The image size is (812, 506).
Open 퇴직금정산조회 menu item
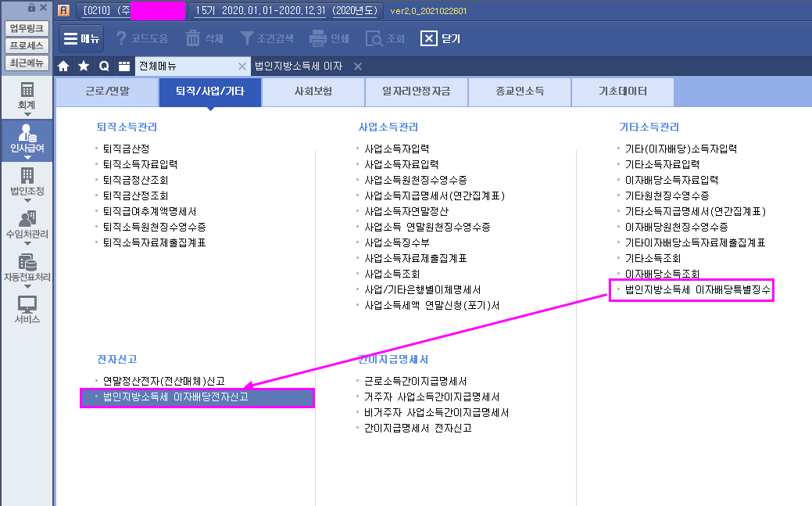click(x=135, y=180)
